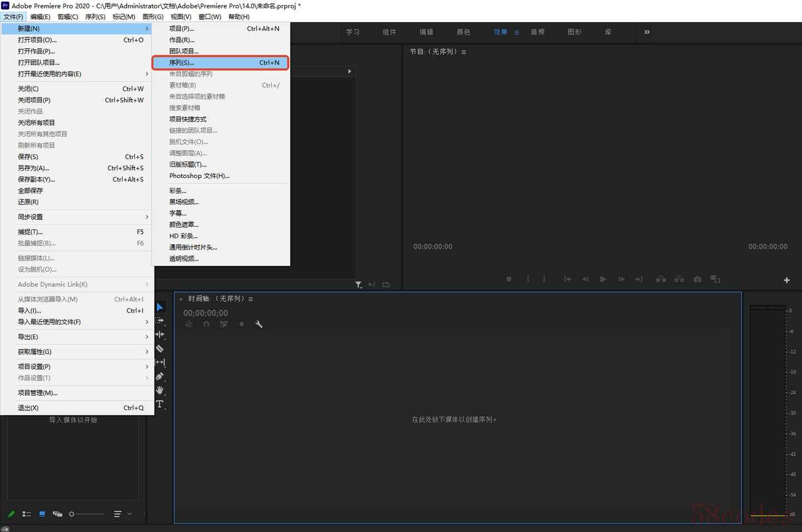Open the program monitor button editor plus

click(786, 280)
